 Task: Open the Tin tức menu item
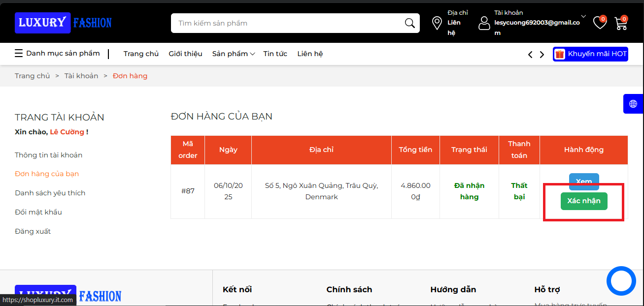click(275, 54)
